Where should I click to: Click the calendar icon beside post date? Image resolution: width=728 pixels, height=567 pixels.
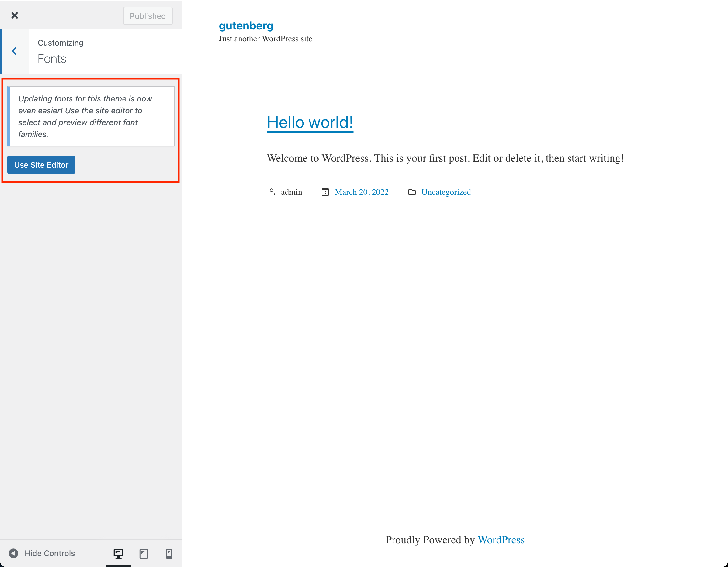(325, 192)
